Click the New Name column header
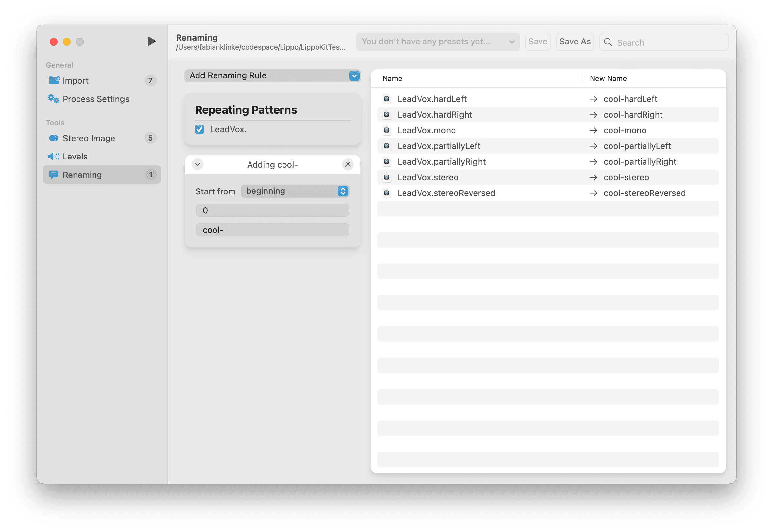 click(x=608, y=79)
